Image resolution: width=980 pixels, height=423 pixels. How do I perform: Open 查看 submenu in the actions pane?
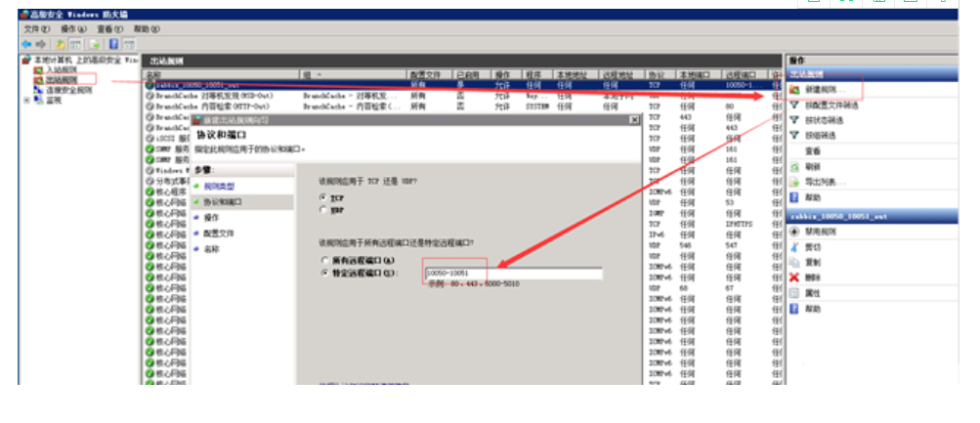813,151
